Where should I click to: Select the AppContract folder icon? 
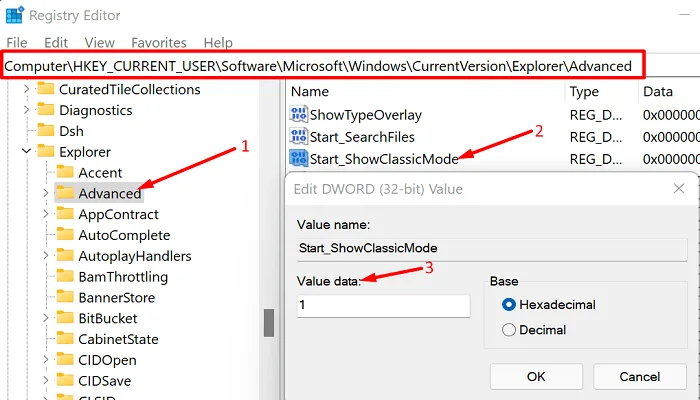(x=65, y=214)
